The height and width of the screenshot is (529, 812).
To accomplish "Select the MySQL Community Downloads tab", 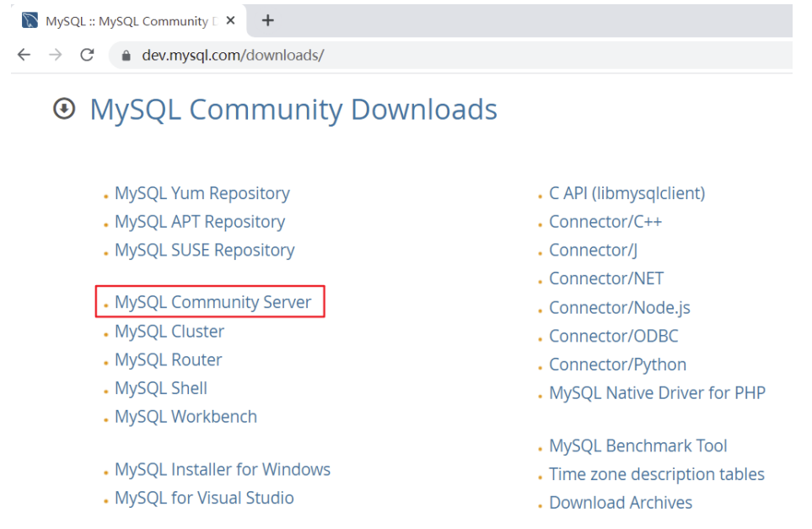I will point(128,21).
